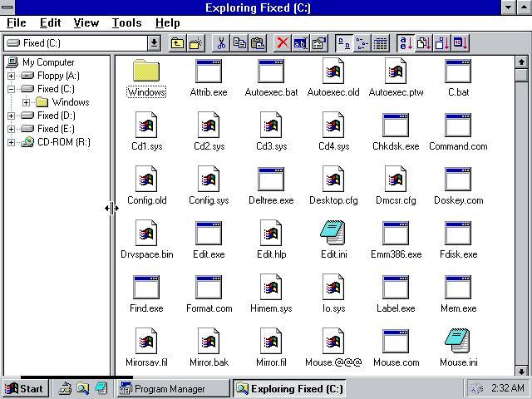532x399 pixels.
Task: Open the Help menu
Action: click(x=168, y=22)
